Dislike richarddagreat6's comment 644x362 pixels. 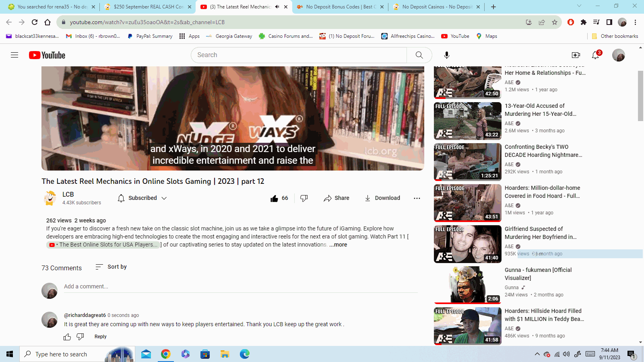(80, 337)
